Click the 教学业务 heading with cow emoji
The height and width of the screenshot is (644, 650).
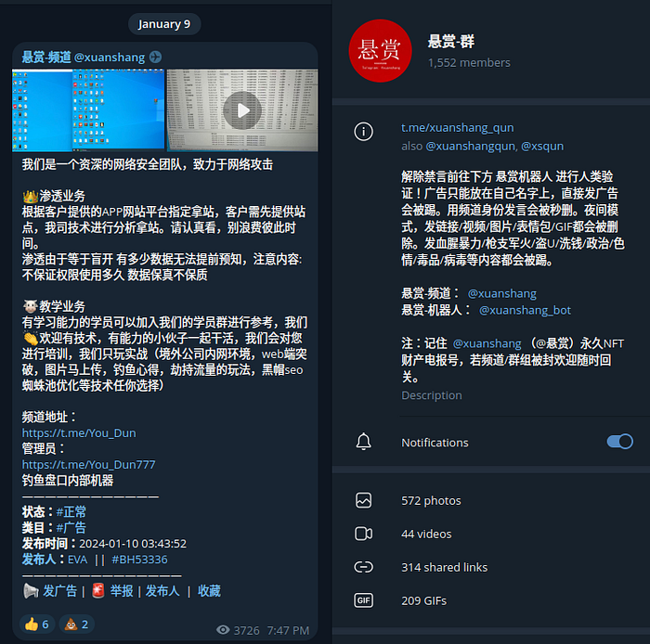pyautogui.click(x=54, y=306)
